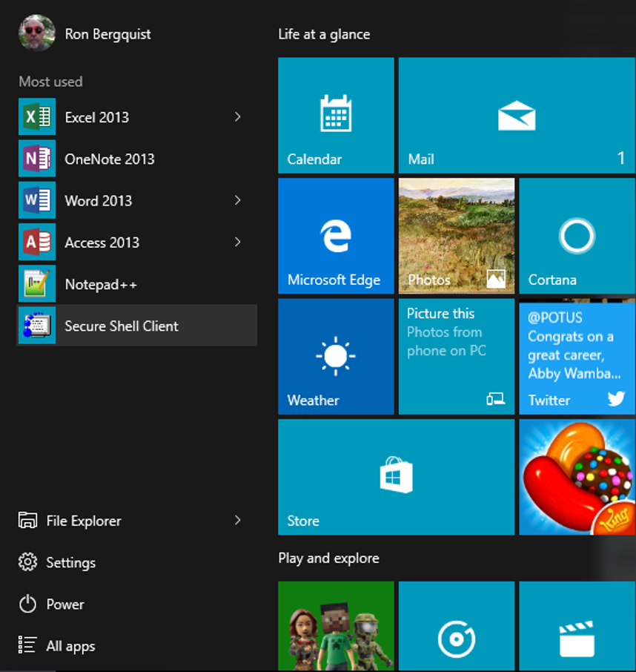636x672 pixels.
Task: Click the Photos tile thumbnail
Action: click(456, 236)
